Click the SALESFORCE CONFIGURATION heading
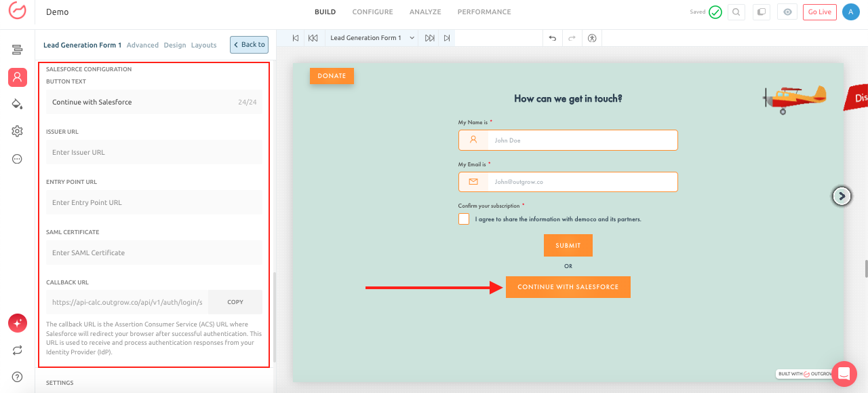The height and width of the screenshot is (393, 868). tap(89, 69)
